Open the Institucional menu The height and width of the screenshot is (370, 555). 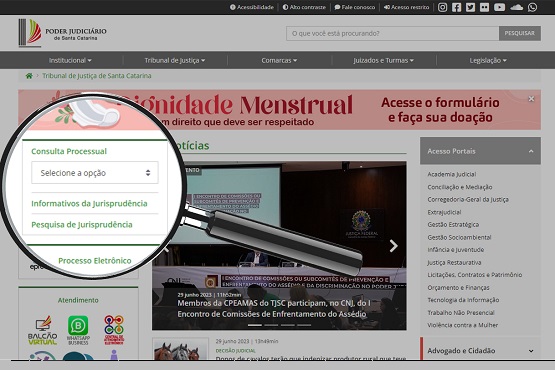[x=70, y=61]
